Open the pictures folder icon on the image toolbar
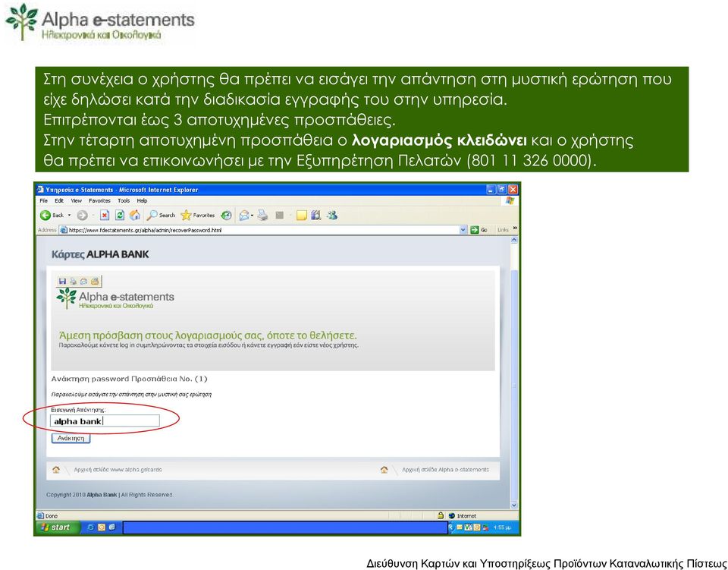Screen dimensions: 728x570 (95, 281)
